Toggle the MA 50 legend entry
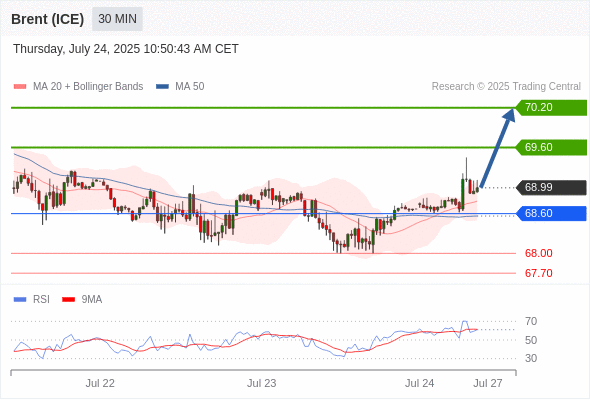Screen dimensions: 590x400 coord(180,87)
